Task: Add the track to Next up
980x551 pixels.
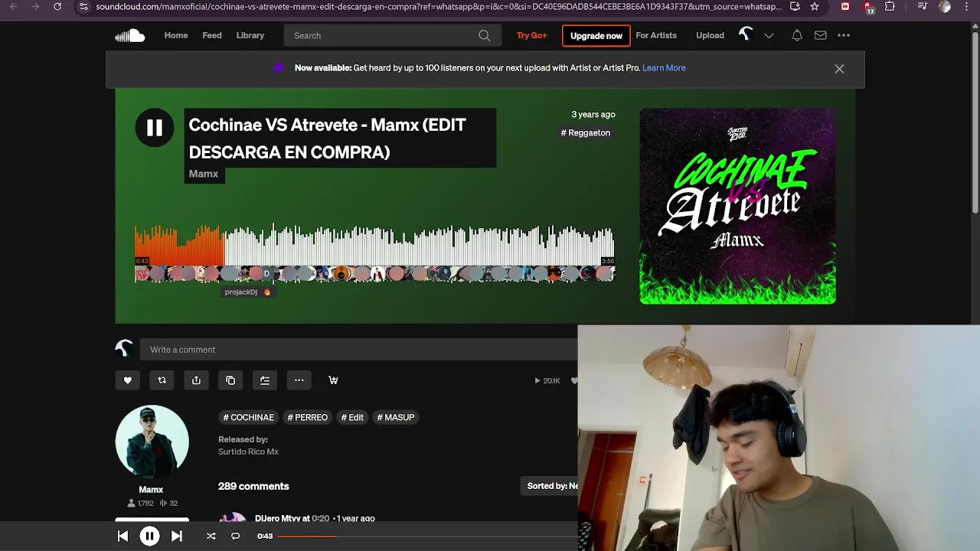Action: click(x=265, y=380)
